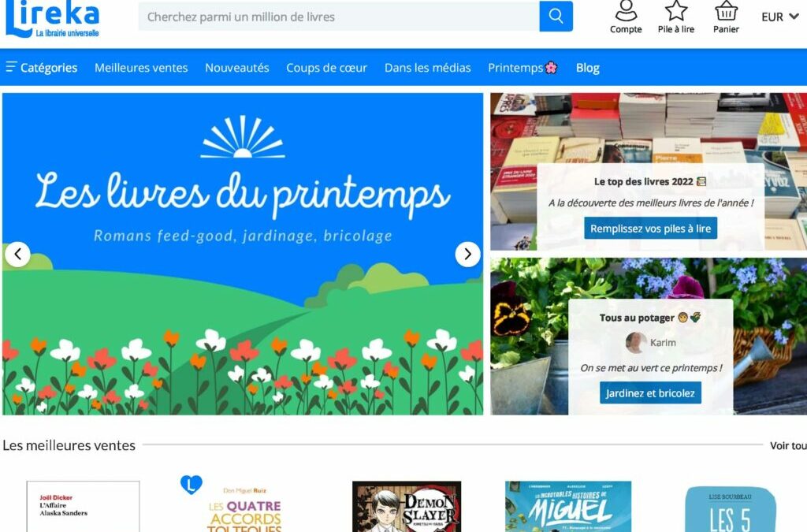Click the Jardinez et bricolez button
This screenshot has height=532, width=807.
coord(650,393)
